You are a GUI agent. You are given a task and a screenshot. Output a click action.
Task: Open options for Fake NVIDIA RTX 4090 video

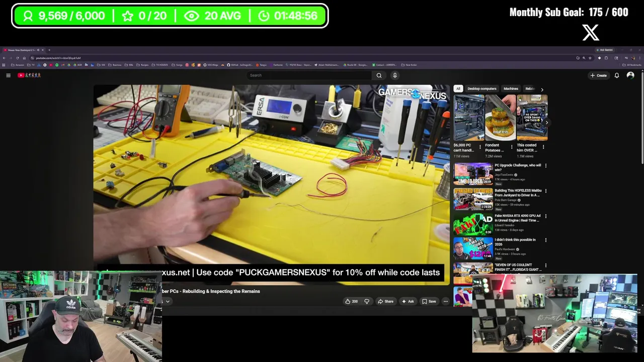[x=545, y=216]
